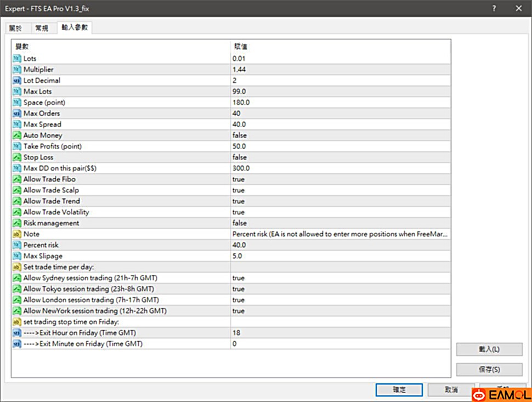
Task: Click the boolean icon beside Allow Trade Scalp
Action: 17,190
